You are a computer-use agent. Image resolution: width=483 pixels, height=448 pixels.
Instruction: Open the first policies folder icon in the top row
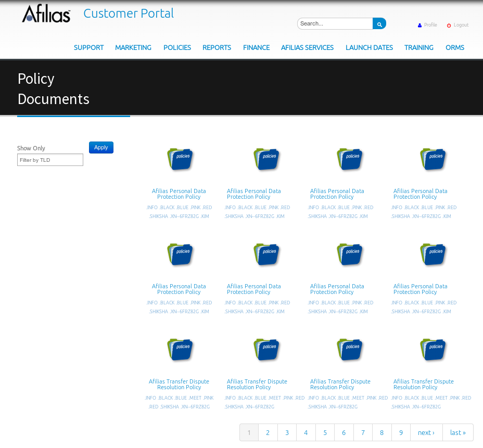[x=180, y=159]
